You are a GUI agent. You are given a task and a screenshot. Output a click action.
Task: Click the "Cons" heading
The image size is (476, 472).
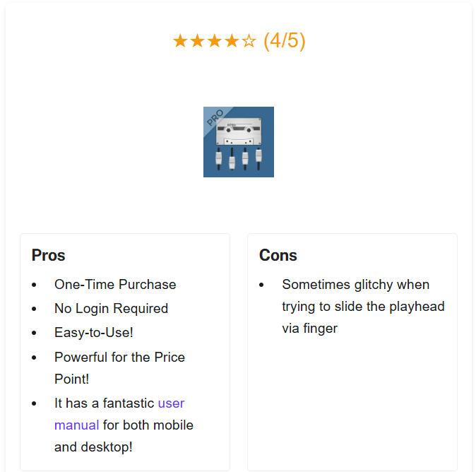click(x=278, y=255)
